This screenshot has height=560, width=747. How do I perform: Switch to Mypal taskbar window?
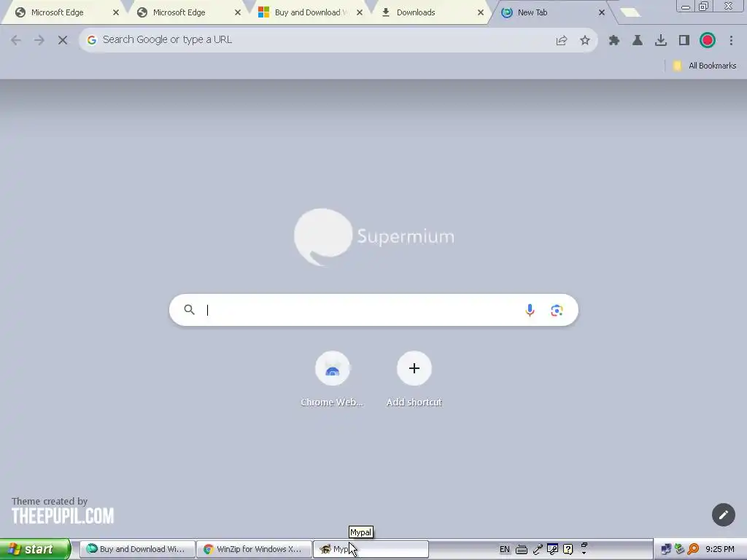[371, 549]
